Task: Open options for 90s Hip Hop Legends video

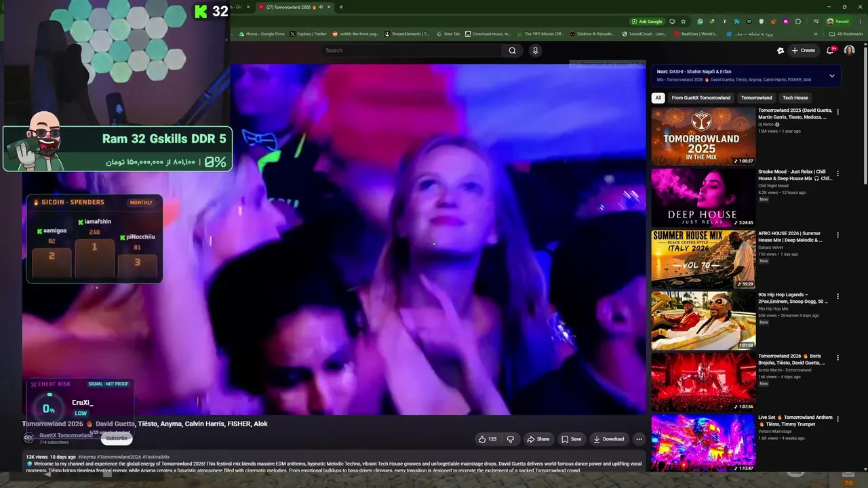Action: click(838, 297)
